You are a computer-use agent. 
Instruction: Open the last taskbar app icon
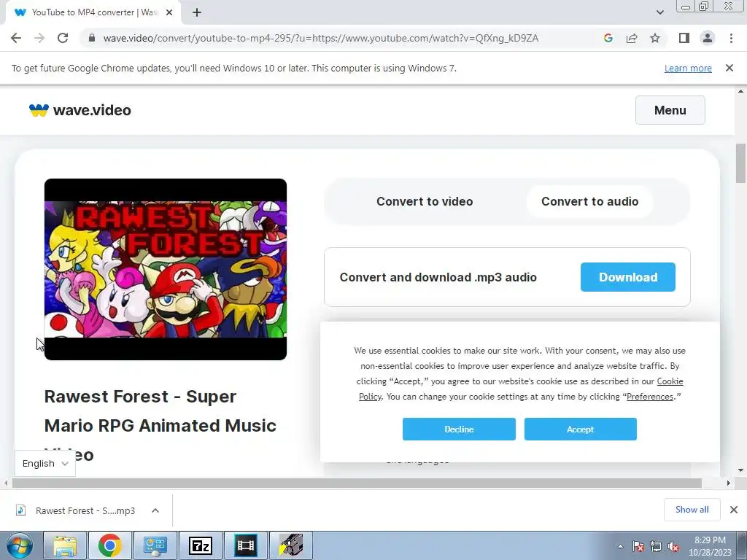point(291,545)
